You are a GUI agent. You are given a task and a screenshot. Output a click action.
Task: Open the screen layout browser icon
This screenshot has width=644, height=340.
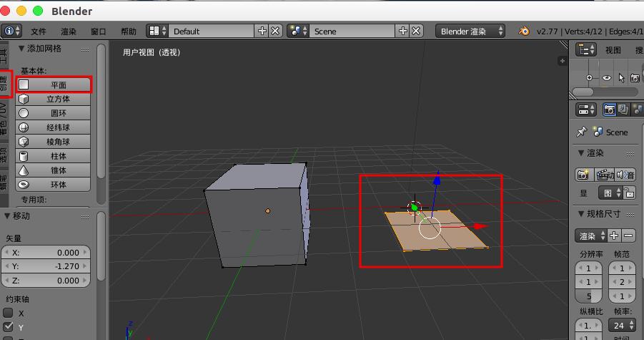pos(158,31)
